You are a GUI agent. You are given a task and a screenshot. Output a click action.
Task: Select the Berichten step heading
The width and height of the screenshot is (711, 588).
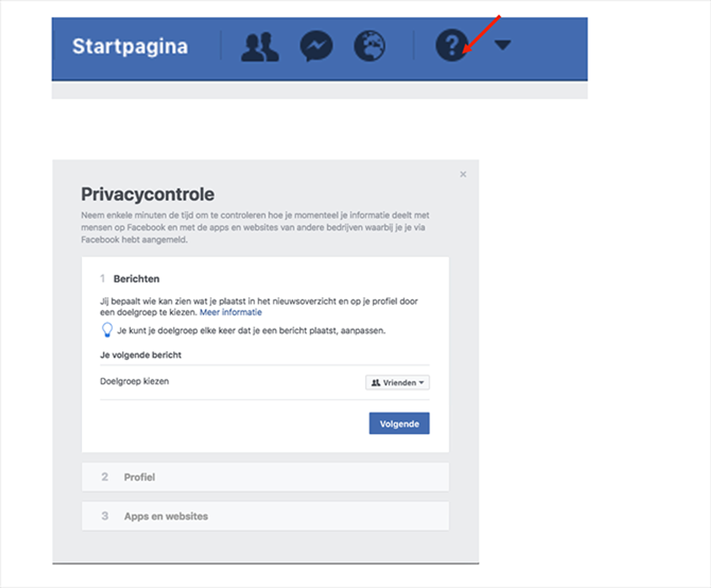pos(136,279)
